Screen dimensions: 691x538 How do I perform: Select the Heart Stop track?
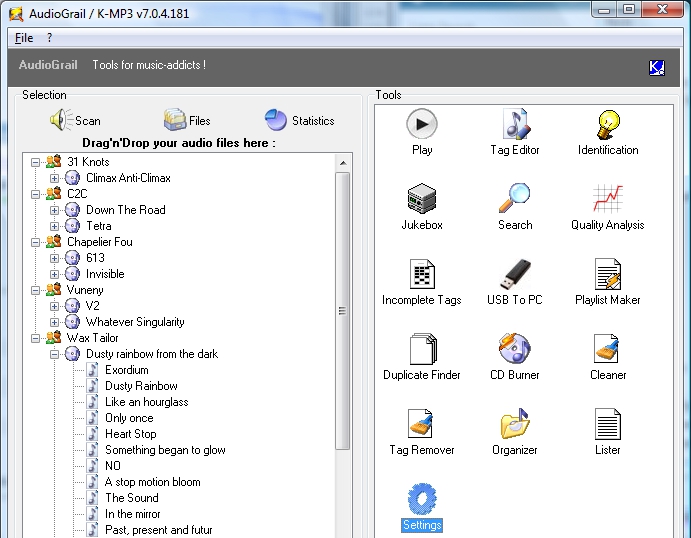(130, 434)
